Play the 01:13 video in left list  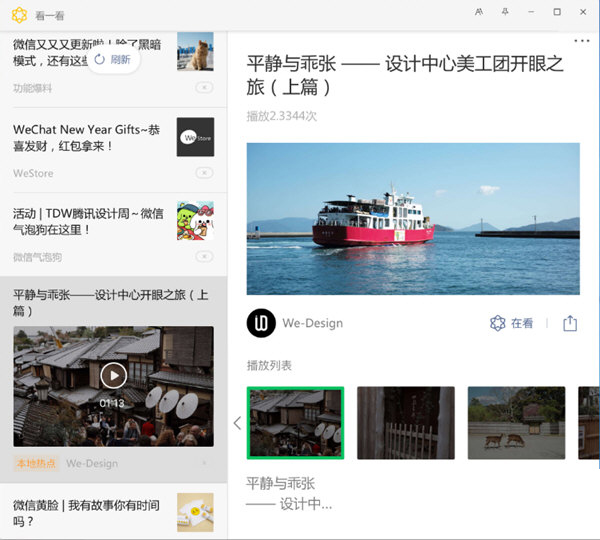(x=114, y=375)
